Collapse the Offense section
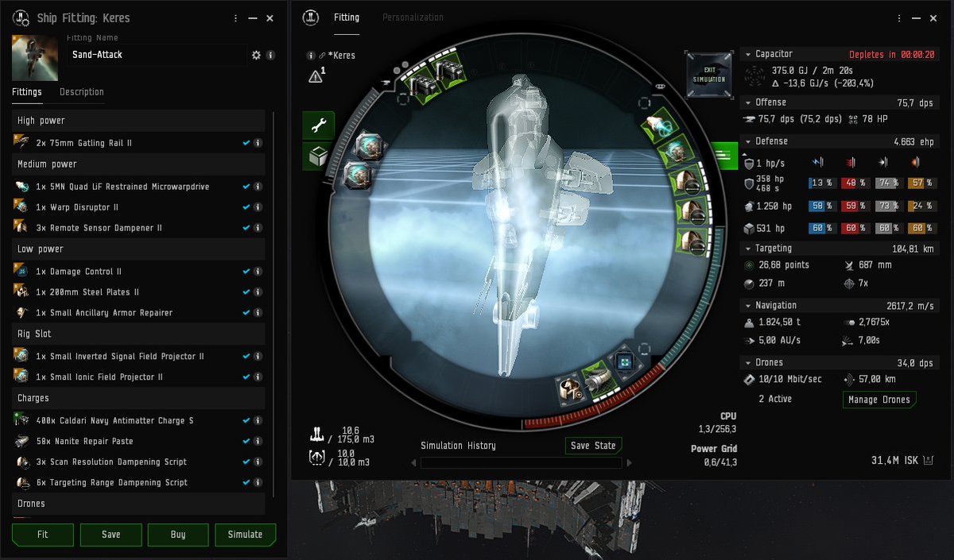This screenshot has width=954, height=560. coord(747,102)
